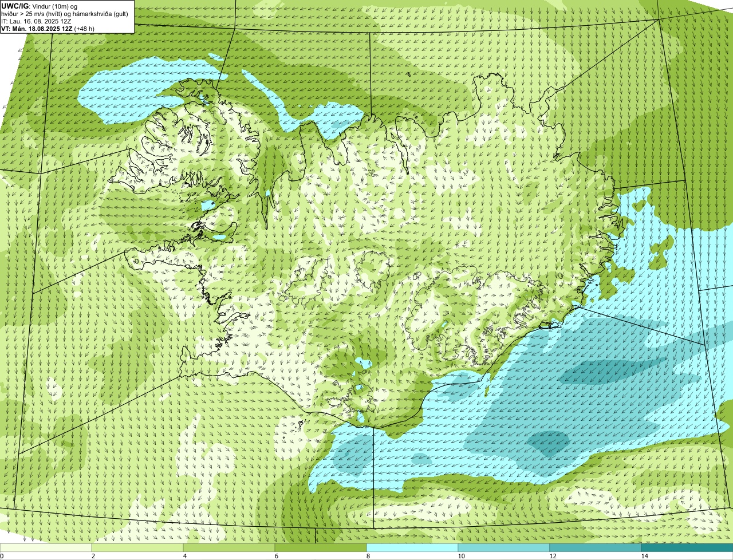This screenshot has height=560, width=733.
Task: Click the 10–12 m/s legend color segment
Action: coord(504,547)
